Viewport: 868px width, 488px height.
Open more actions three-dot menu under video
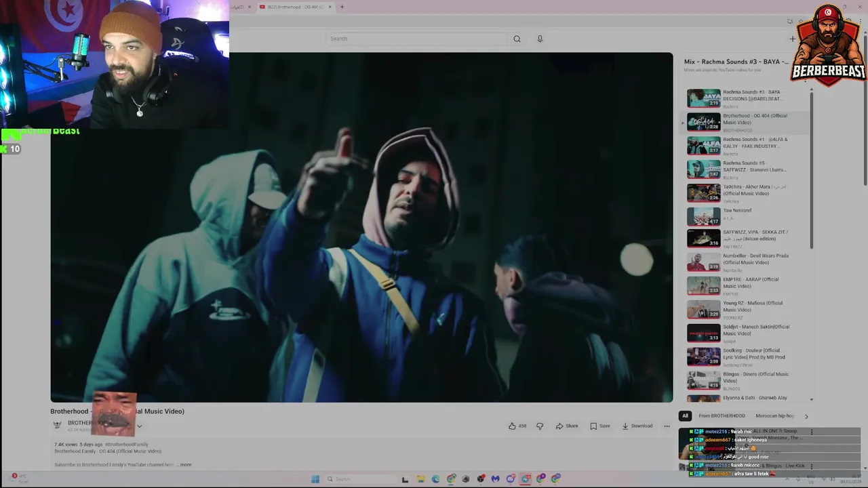[x=667, y=426]
